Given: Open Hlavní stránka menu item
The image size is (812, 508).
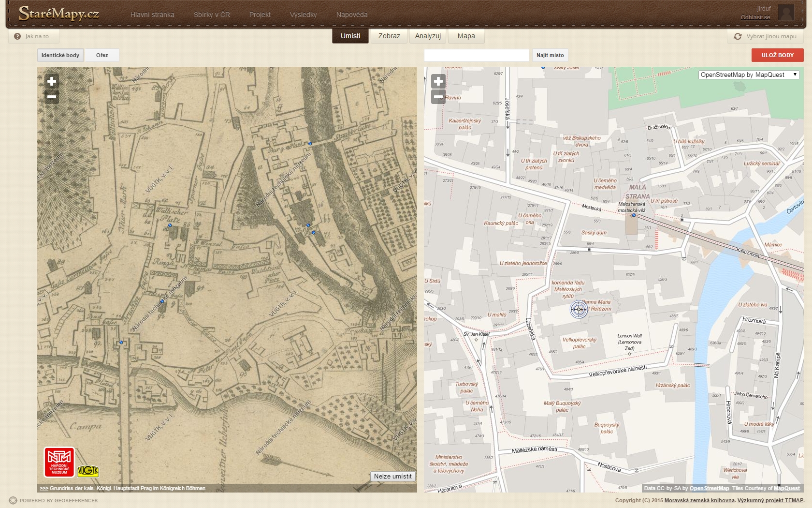Looking at the screenshot, I should pos(152,15).
